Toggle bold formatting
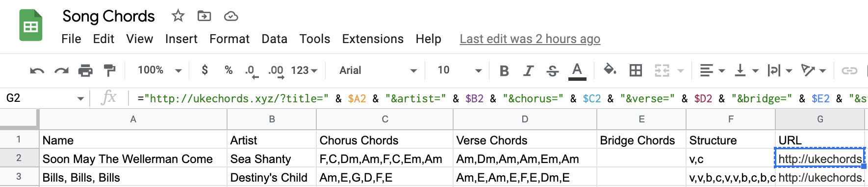The height and width of the screenshot is (187, 868). pyautogui.click(x=504, y=71)
